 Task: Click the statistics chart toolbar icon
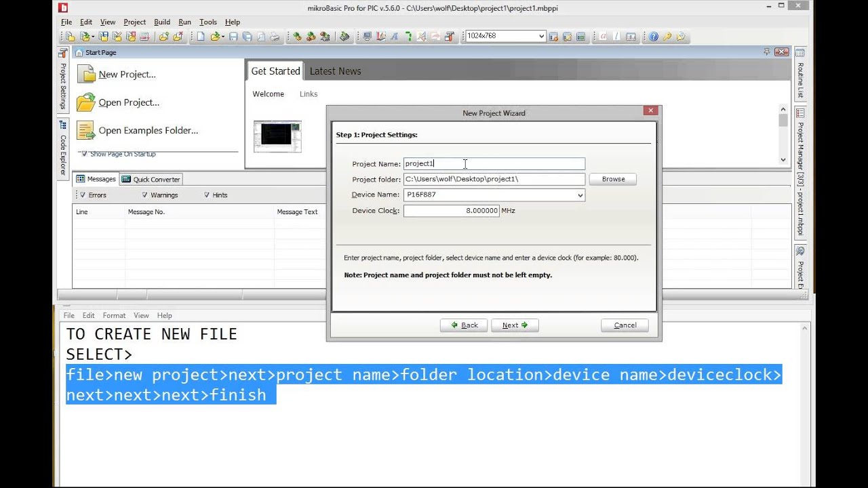(x=631, y=37)
